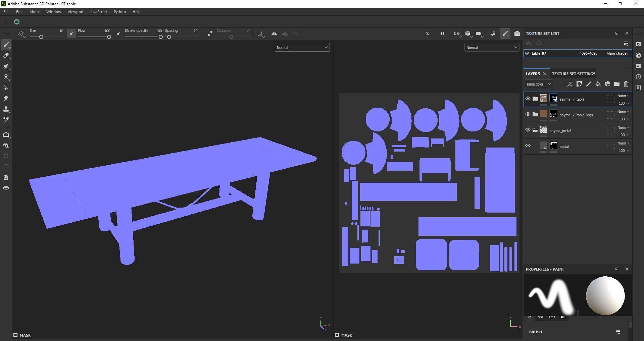This screenshot has height=341, width=644.
Task: Open blend mode dropdown for sayma_7_table
Action: tap(624, 96)
